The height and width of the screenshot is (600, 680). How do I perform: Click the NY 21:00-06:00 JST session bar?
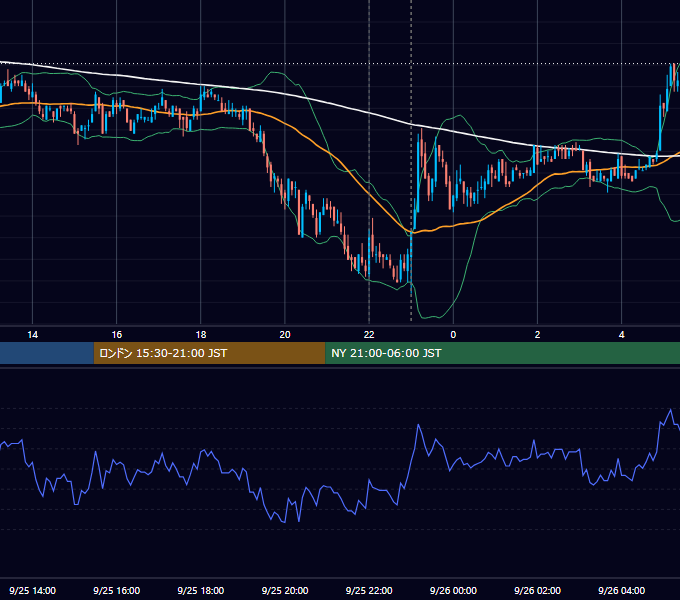[503, 353]
